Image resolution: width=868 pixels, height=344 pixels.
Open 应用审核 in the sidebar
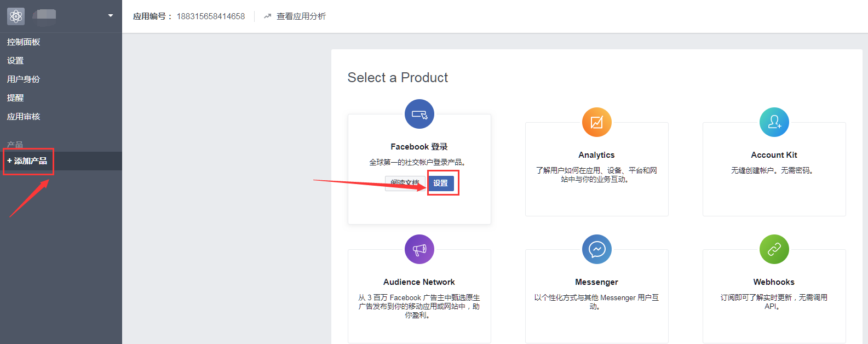click(x=24, y=117)
